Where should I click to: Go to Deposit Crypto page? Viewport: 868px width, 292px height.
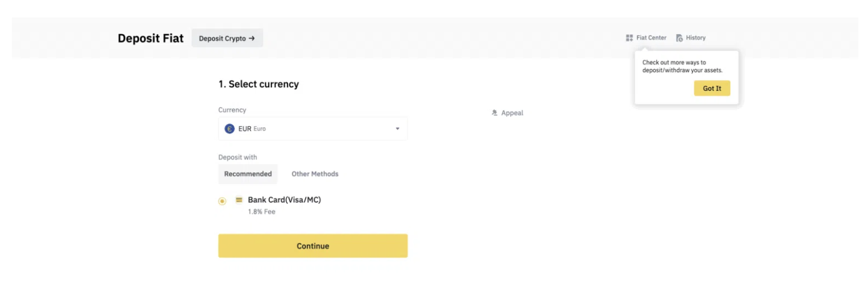click(227, 39)
